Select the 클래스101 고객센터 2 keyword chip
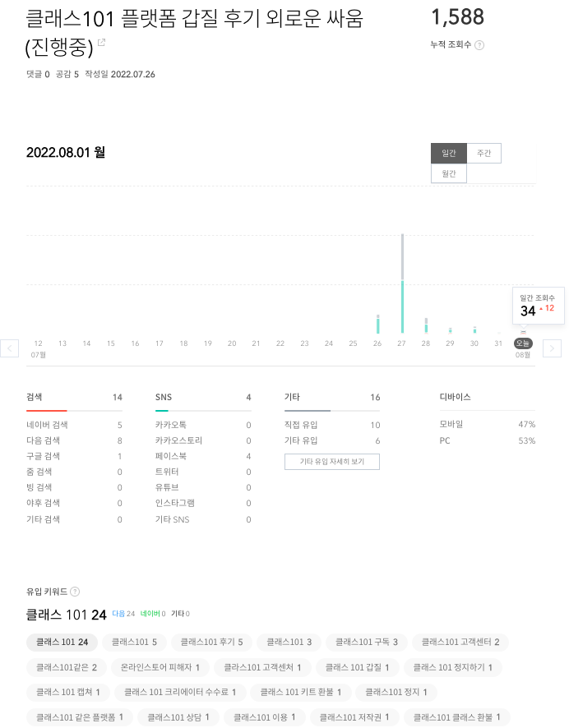569x728 pixels. tap(460, 642)
